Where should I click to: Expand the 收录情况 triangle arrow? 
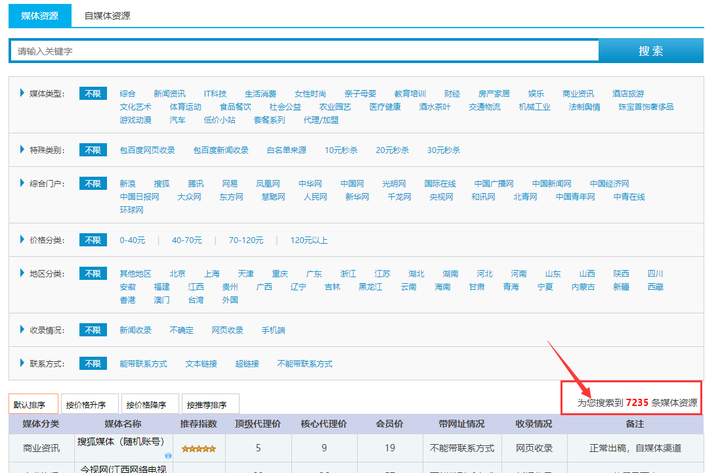click(22, 330)
